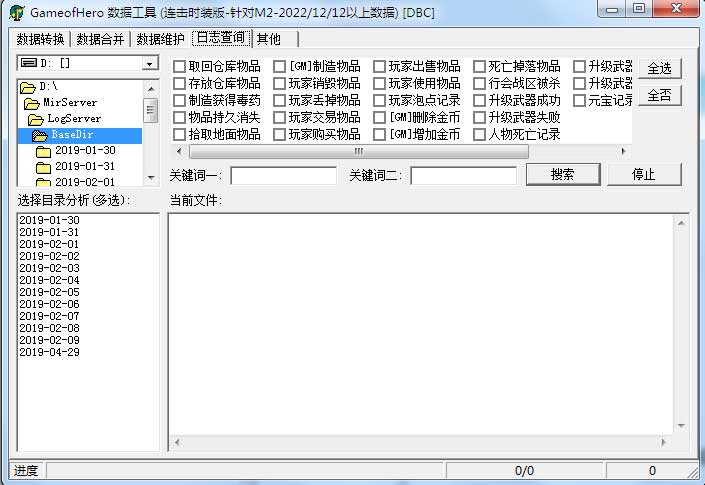Viewport: 705px width, 485px height.
Task: Switch to the 数据合并 tab
Action: pyautogui.click(x=100, y=39)
